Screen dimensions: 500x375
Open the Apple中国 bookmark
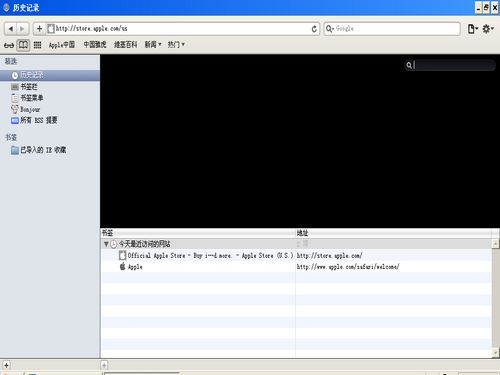coord(62,45)
